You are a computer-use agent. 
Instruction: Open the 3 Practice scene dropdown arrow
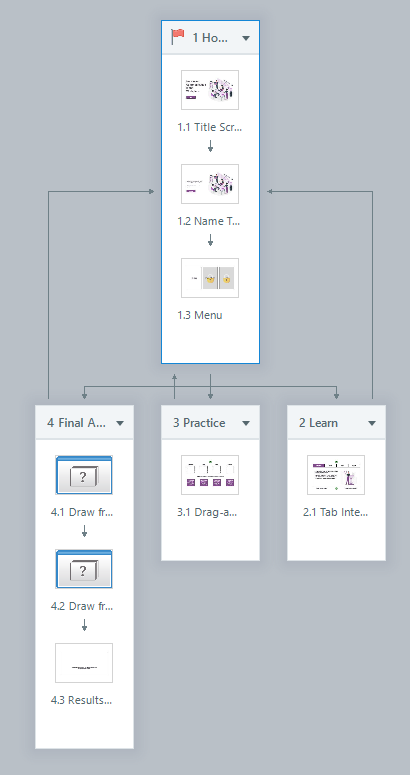point(246,423)
